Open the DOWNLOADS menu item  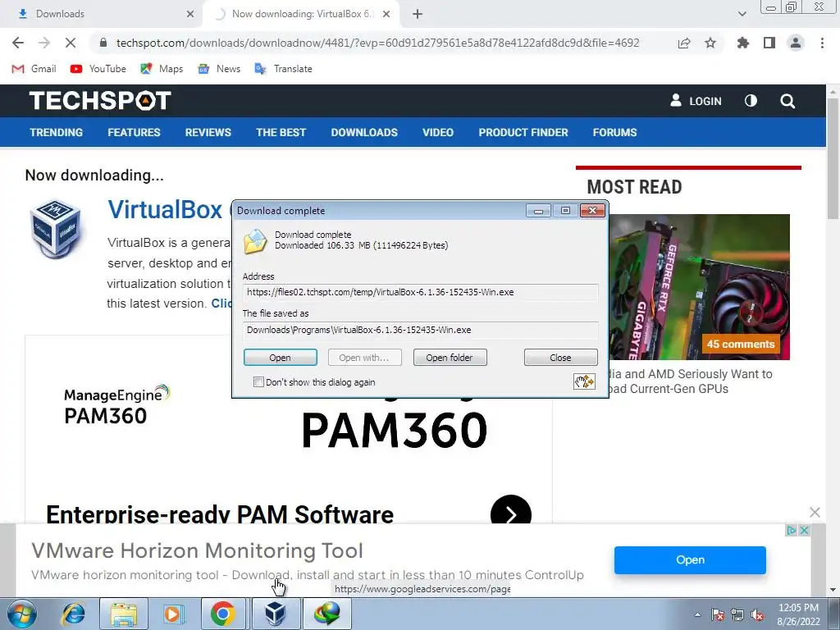coord(364,132)
